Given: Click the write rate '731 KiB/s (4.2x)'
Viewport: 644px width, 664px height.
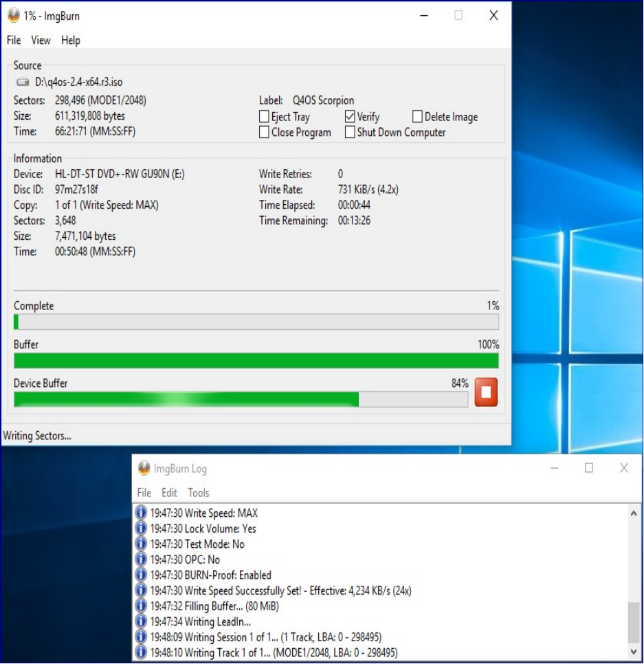Looking at the screenshot, I should pos(368,189).
